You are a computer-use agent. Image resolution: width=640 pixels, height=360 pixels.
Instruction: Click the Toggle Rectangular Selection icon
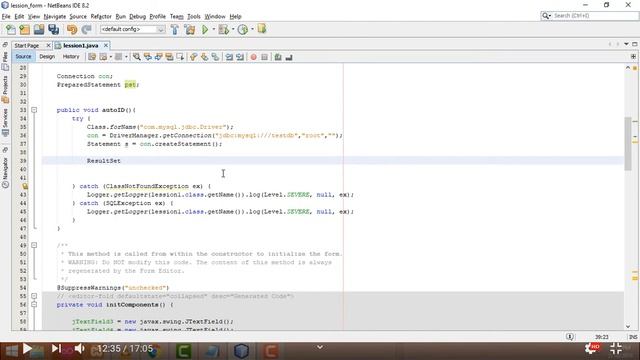tap(180, 57)
